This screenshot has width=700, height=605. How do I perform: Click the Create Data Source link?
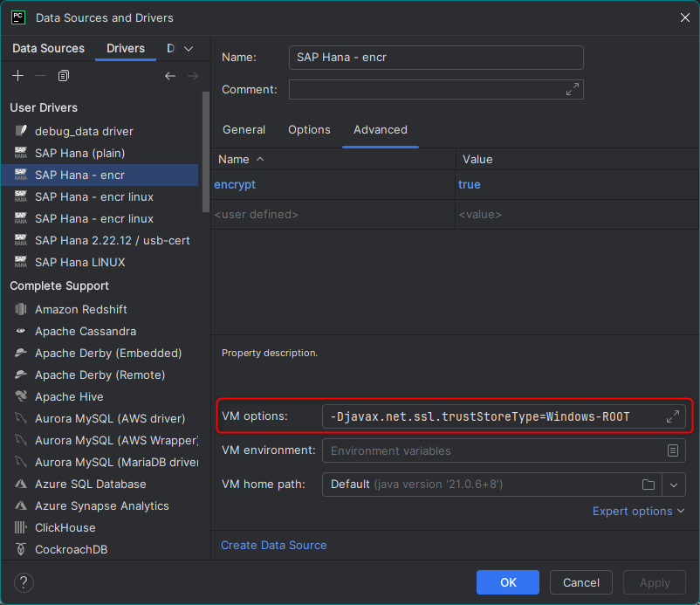pos(273,545)
